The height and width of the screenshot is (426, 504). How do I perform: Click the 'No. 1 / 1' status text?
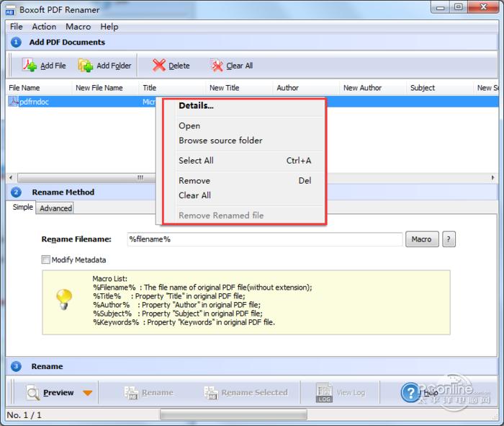(24, 415)
